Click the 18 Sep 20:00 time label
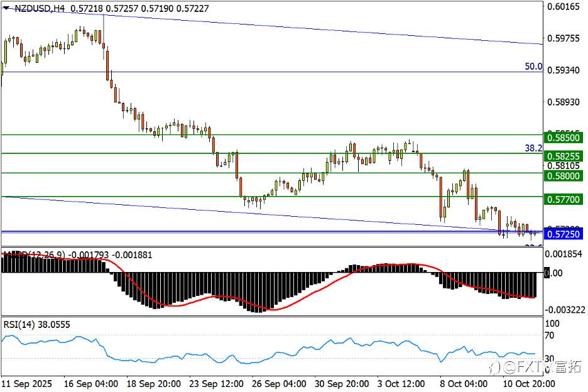 tap(153, 384)
